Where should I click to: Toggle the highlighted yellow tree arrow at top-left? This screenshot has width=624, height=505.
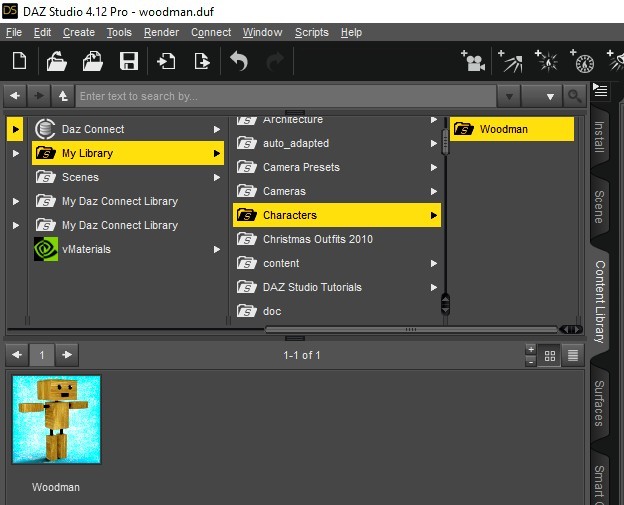point(15,129)
